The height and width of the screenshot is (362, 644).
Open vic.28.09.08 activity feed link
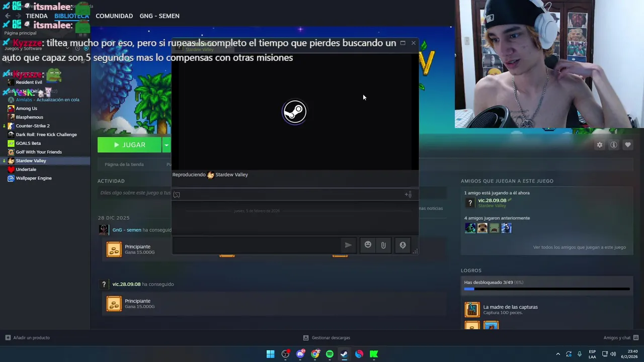click(126, 284)
